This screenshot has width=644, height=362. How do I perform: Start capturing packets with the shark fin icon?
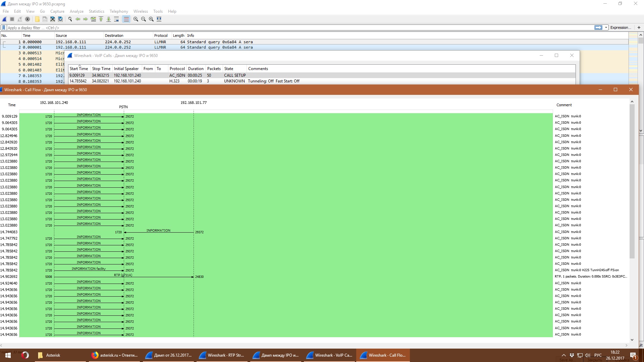[4, 19]
